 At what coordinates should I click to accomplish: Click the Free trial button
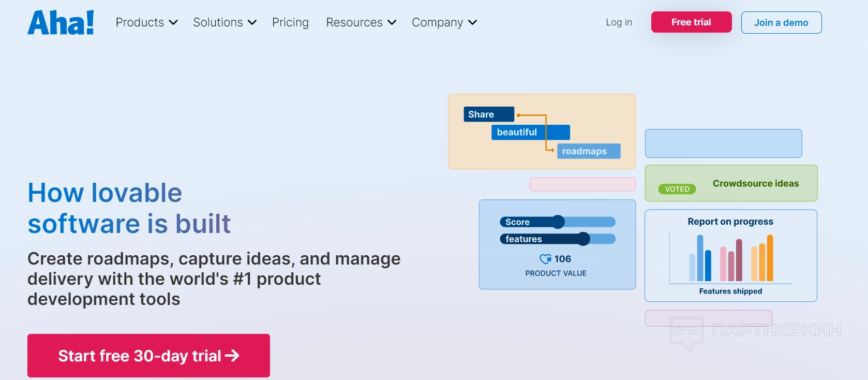[x=691, y=22]
